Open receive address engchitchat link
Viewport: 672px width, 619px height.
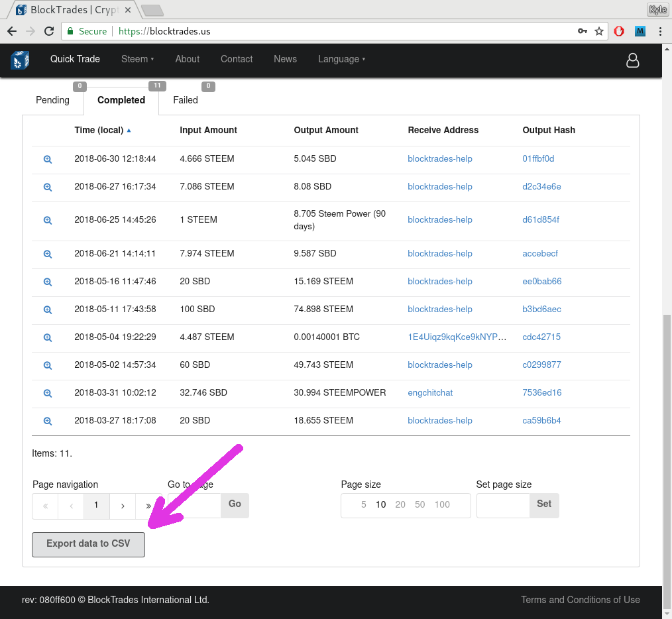point(430,393)
